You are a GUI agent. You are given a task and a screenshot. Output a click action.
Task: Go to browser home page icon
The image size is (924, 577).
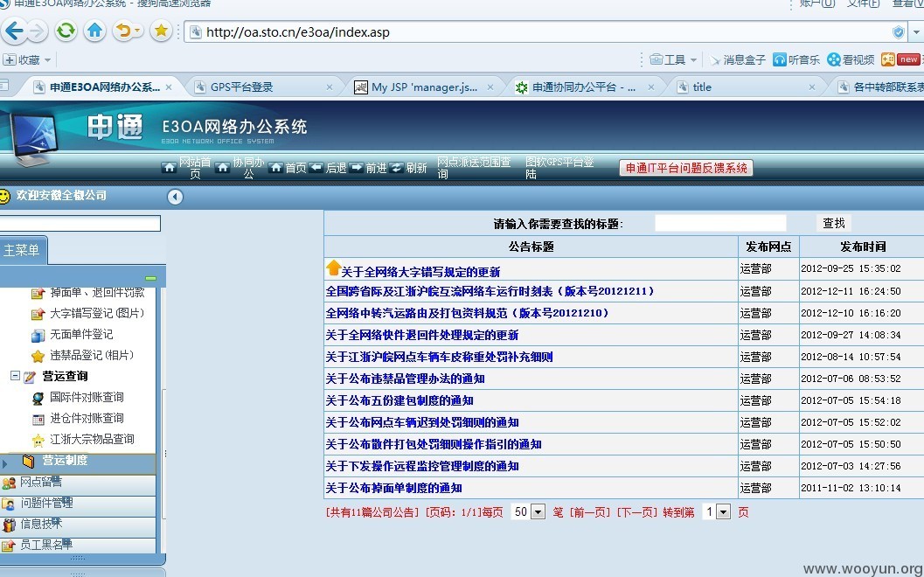click(x=94, y=31)
